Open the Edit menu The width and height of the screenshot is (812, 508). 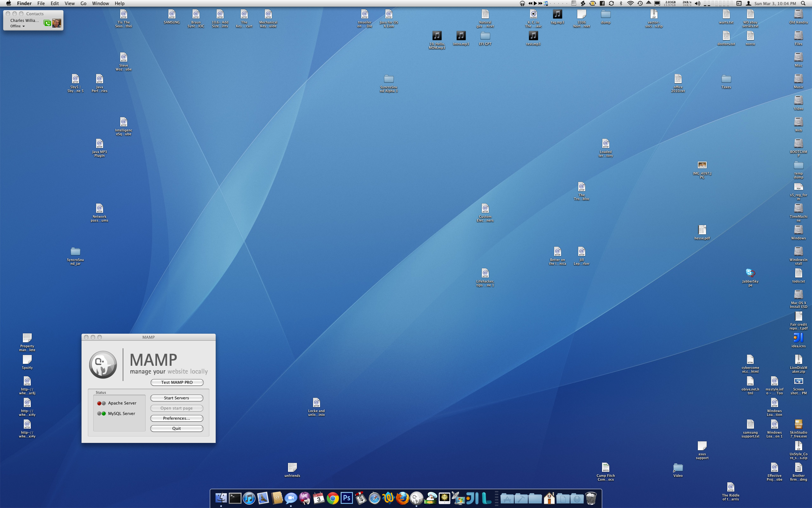[55, 3]
